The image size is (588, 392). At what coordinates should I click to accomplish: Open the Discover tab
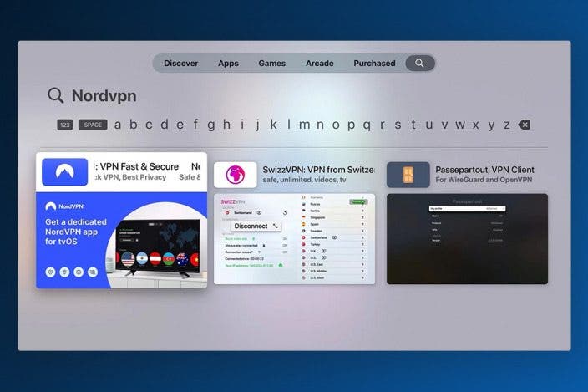[180, 64]
